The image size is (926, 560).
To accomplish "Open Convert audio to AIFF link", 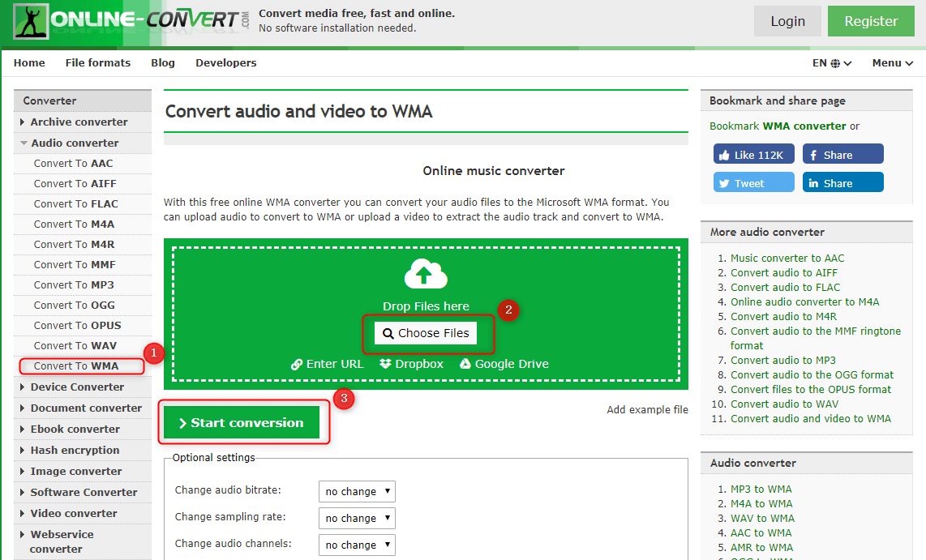I will click(783, 272).
